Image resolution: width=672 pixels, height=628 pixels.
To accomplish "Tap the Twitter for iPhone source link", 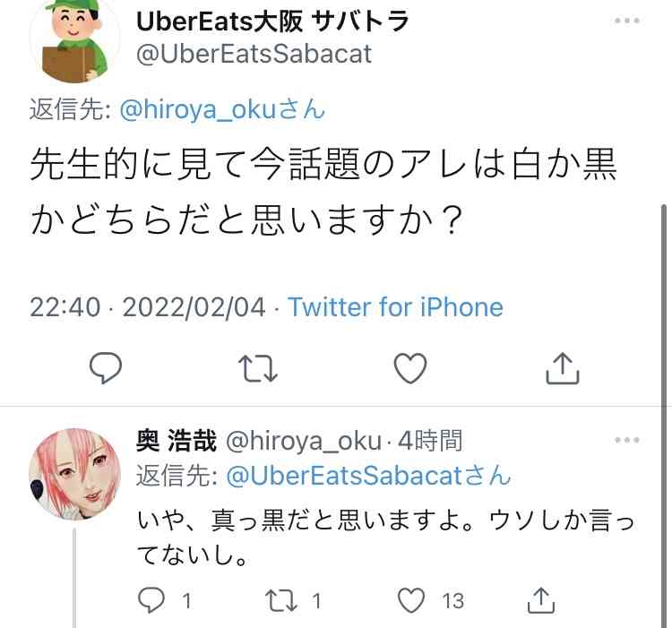I will click(395, 307).
